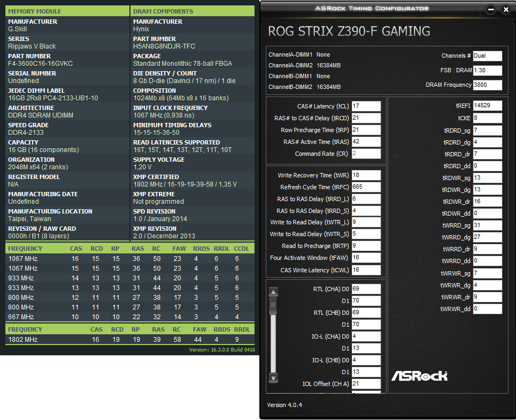Select the RAS# Active Time (tRAS) field
516x420 pixels.
point(366,142)
